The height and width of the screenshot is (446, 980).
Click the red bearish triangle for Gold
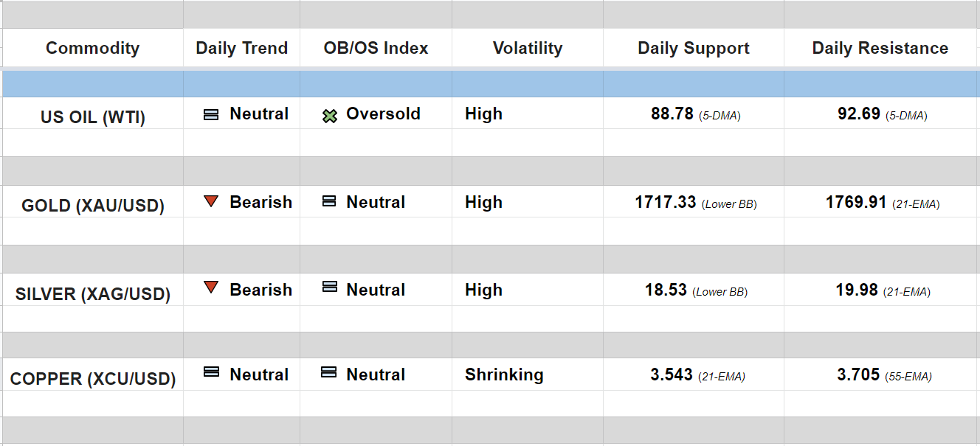[x=211, y=201]
